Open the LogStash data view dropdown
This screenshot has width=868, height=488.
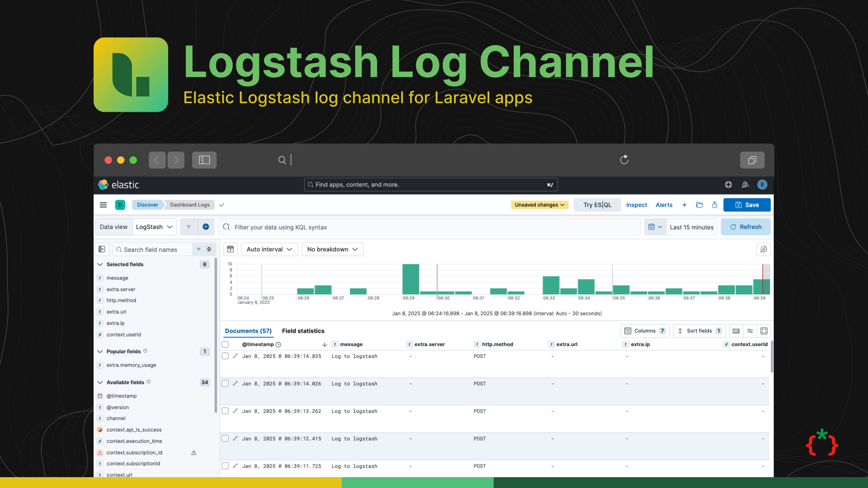point(154,227)
